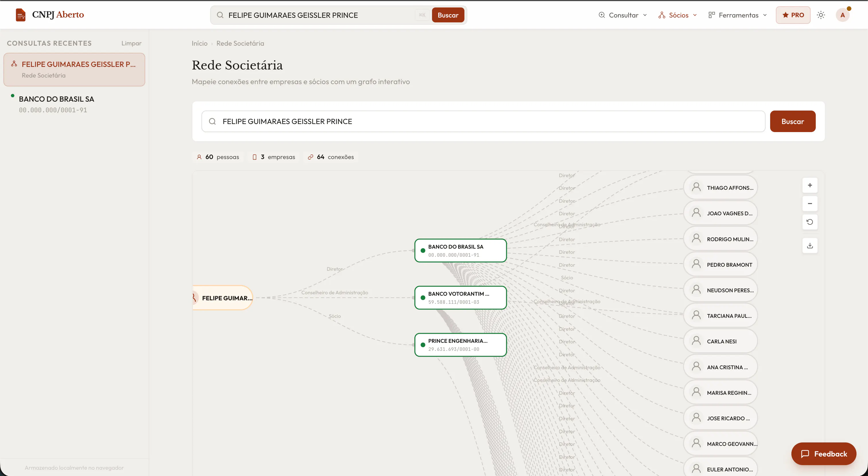The height and width of the screenshot is (476, 868).
Task: Open the user avatar 'A' menu
Action: click(842, 15)
